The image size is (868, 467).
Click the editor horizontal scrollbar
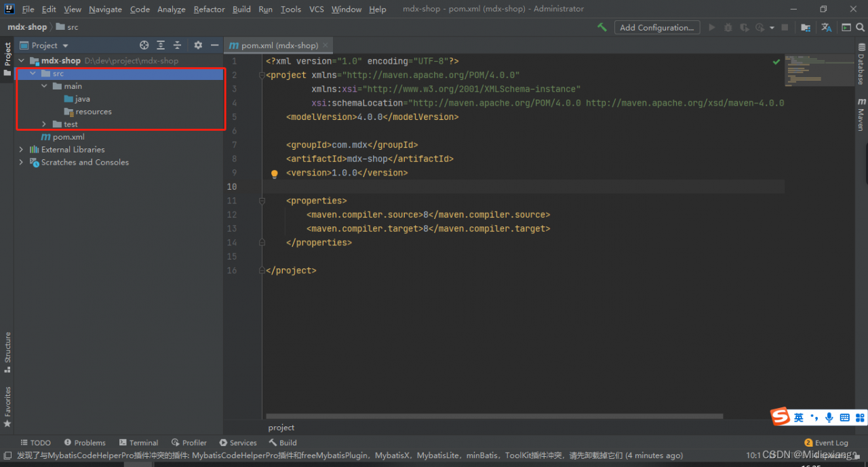pos(494,416)
